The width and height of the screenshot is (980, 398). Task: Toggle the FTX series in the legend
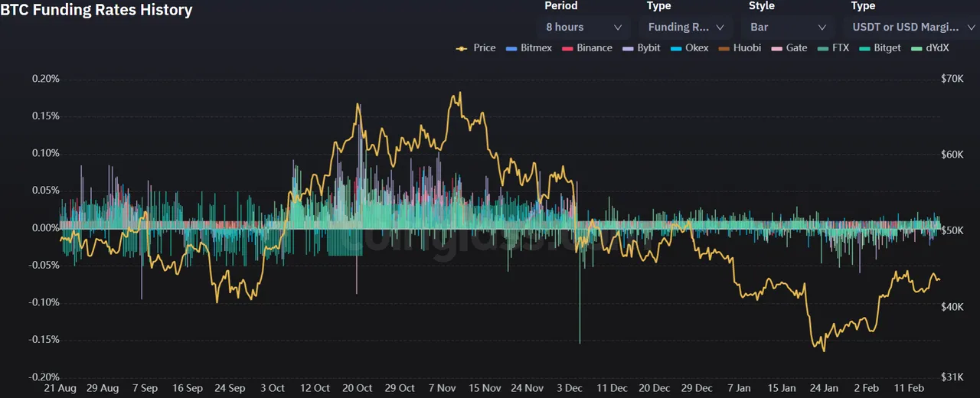[833, 47]
